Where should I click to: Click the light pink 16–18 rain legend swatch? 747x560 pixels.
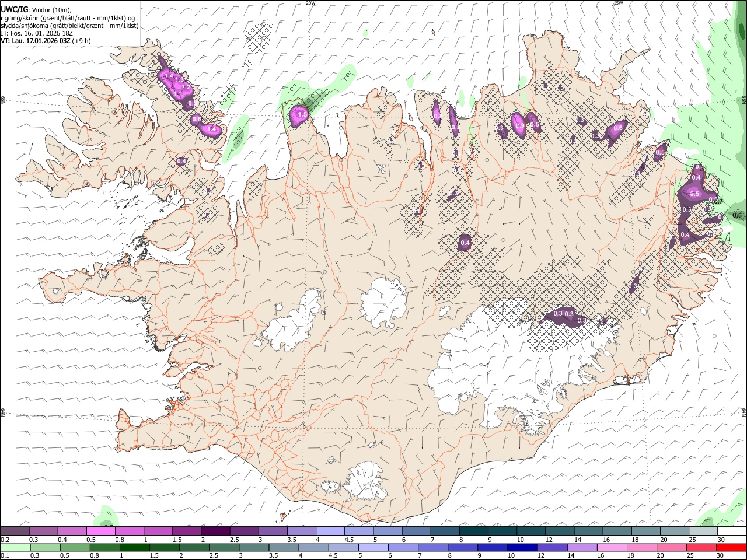pos(614,548)
